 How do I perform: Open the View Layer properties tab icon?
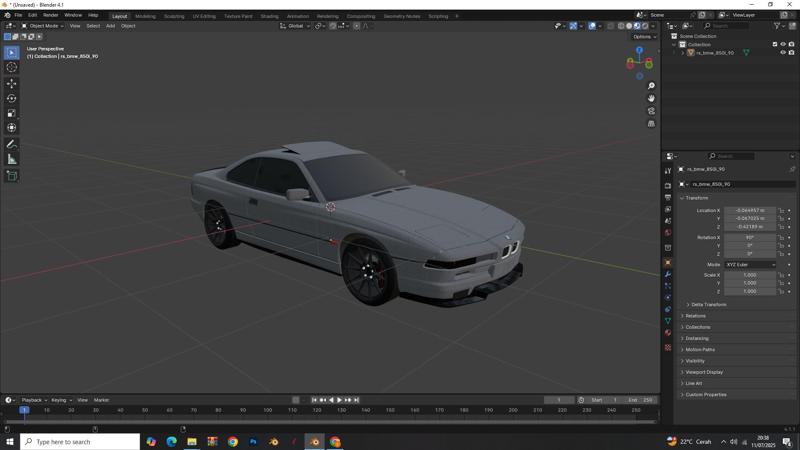(668, 209)
